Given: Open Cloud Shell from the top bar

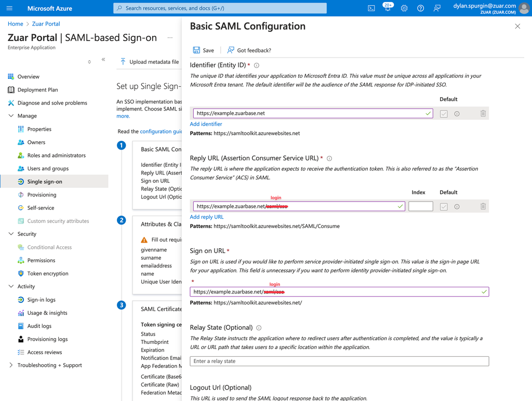Looking at the screenshot, I should pyautogui.click(x=371, y=8).
